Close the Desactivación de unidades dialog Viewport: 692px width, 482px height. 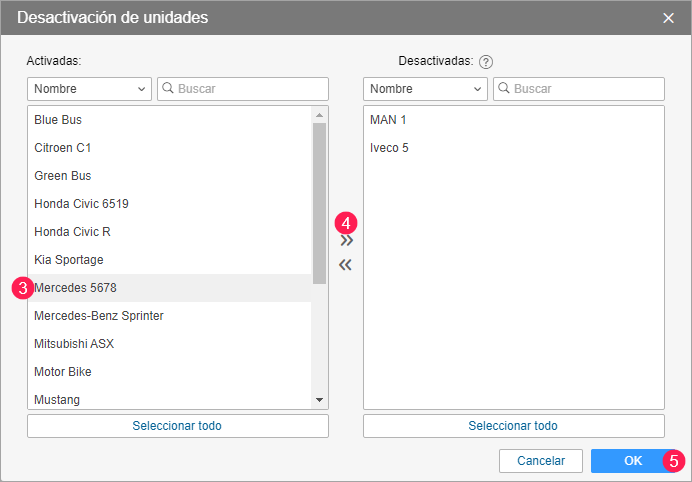(x=669, y=17)
